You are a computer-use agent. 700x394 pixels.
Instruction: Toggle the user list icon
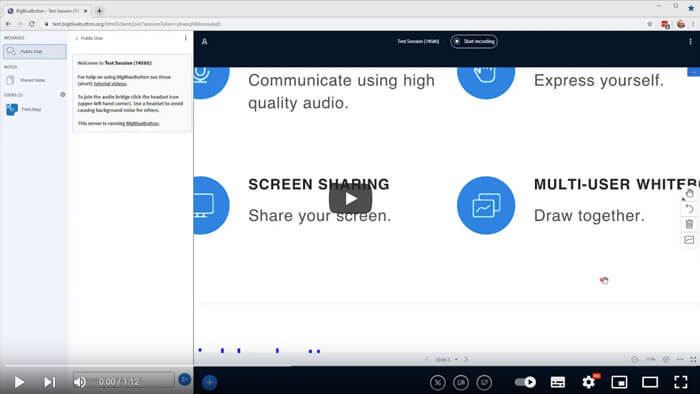click(x=204, y=41)
